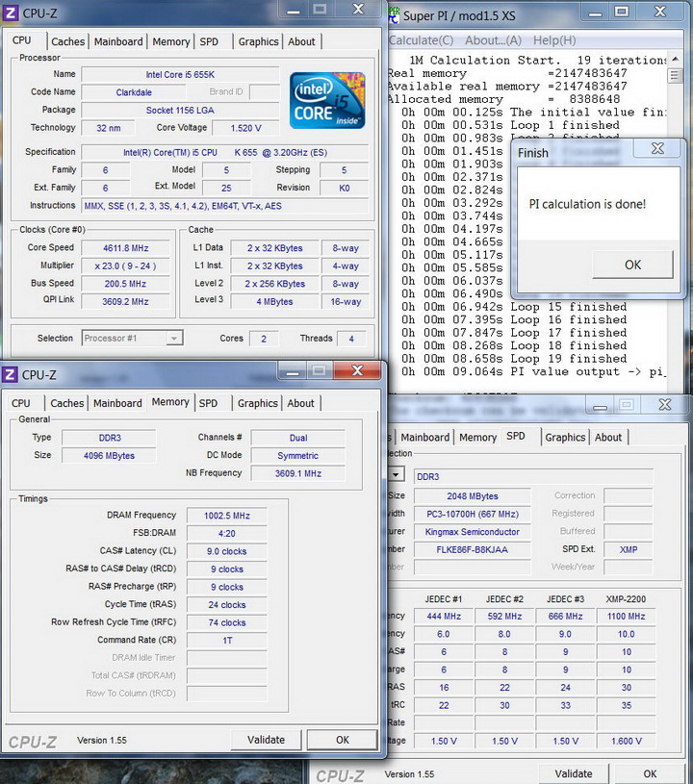Click the Cycle Time value 24 clocks
Screen dimensions: 693x784
226,604
